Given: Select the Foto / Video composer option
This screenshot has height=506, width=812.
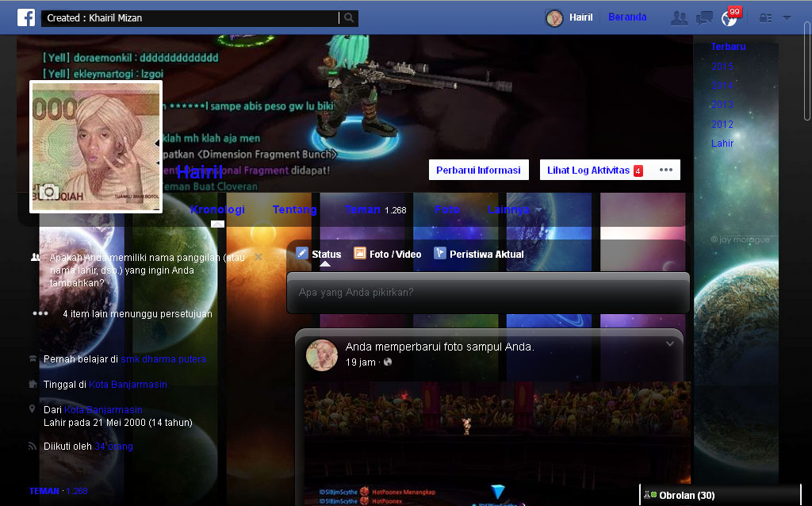Looking at the screenshot, I should point(387,254).
